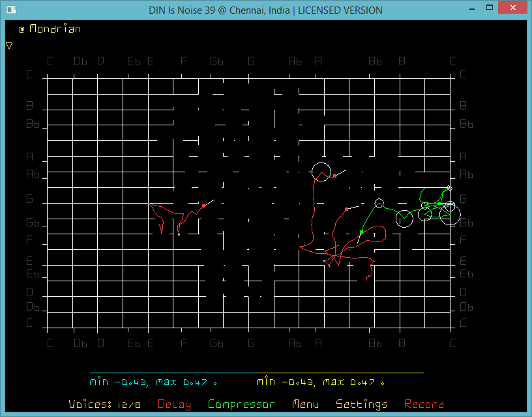Click the largest circle at the right grid edge
Image resolution: width=532 pixels, height=417 pixels.
click(x=450, y=215)
